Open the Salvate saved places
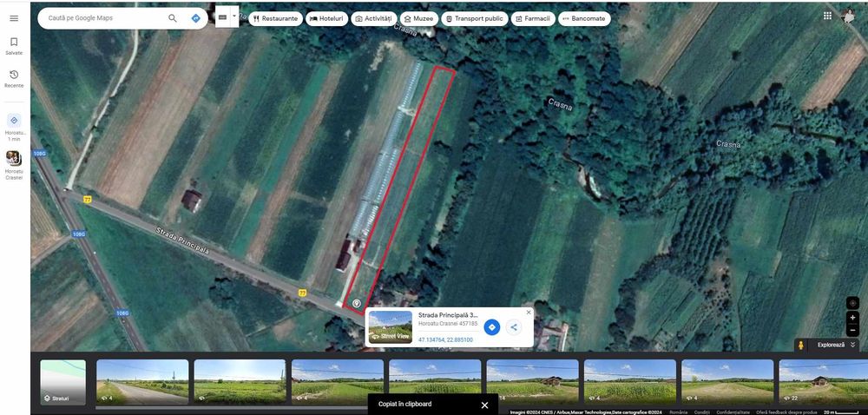The height and width of the screenshot is (415, 868). [14, 46]
